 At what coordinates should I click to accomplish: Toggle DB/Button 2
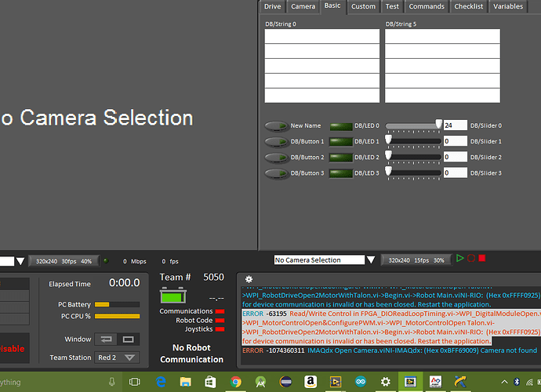pyautogui.click(x=276, y=158)
